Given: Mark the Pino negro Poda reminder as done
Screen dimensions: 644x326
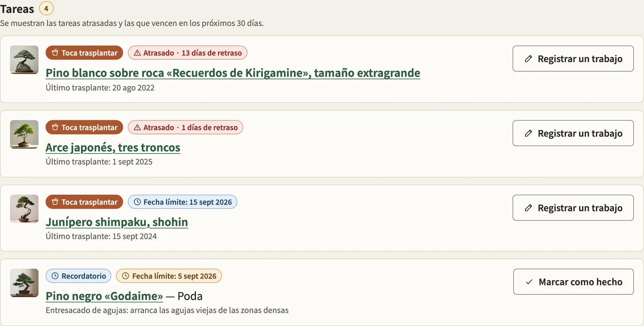Looking at the screenshot, I should (x=574, y=282).
